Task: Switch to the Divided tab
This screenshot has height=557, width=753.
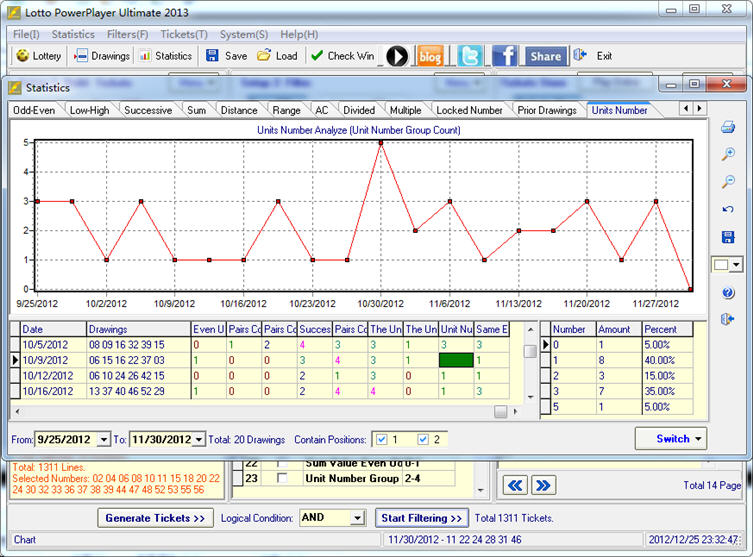Action: [359, 110]
